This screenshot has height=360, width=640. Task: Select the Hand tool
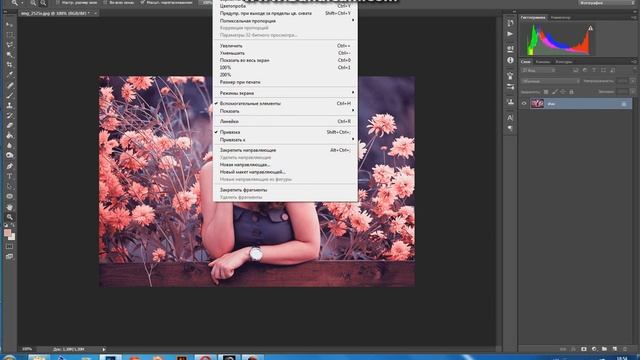coord(9,207)
